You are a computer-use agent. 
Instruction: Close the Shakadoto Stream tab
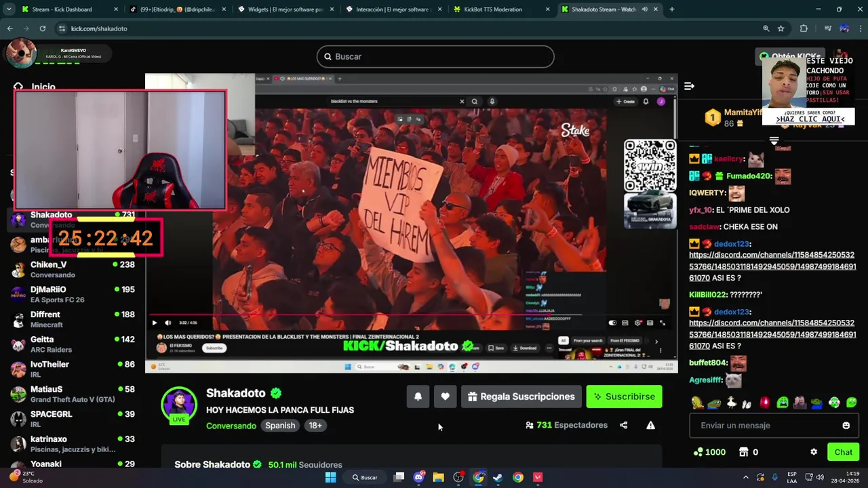coord(656,9)
